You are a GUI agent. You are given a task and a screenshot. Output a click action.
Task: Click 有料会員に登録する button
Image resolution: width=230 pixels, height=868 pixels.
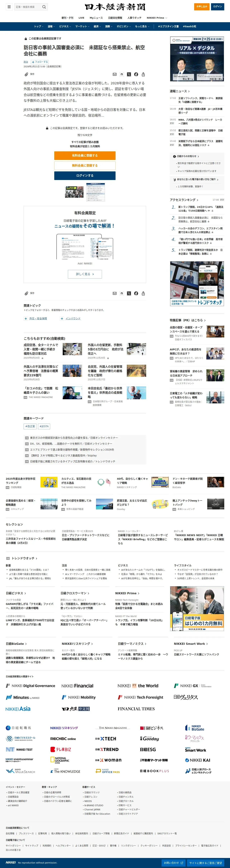pyautogui.click(x=85, y=155)
